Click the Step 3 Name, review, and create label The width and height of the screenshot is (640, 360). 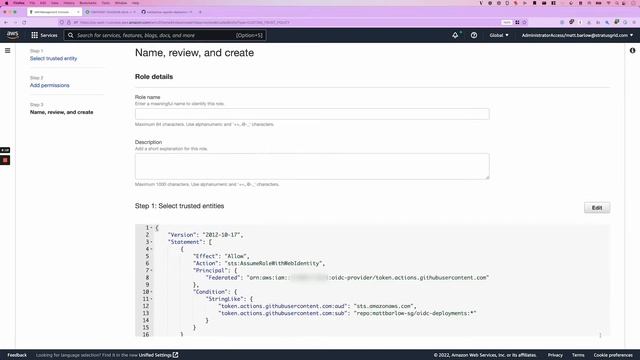pos(62,112)
